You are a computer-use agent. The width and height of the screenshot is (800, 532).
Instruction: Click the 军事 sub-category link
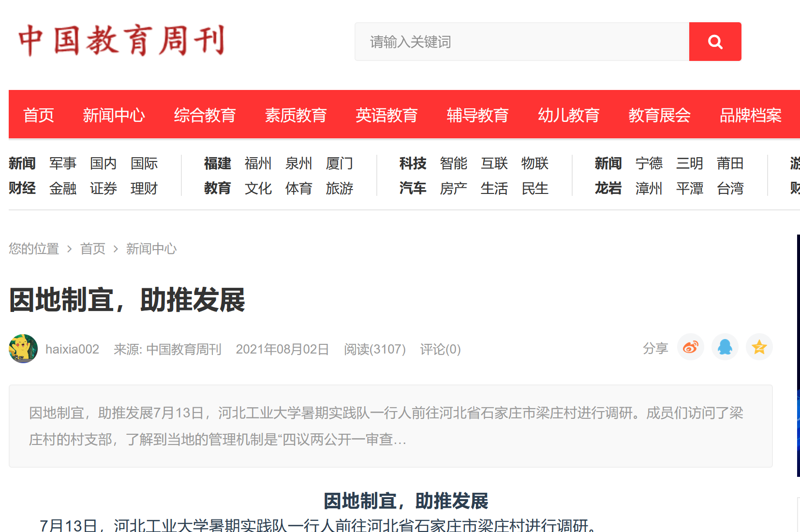(x=63, y=163)
